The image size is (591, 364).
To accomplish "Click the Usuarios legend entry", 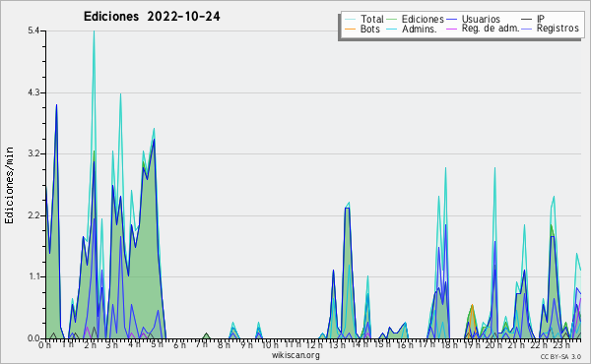I will pos(474,19).
